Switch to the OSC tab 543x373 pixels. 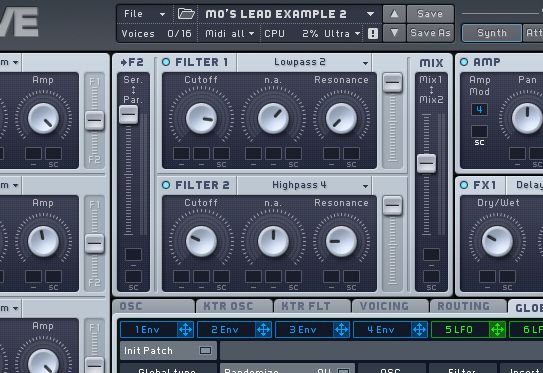tap(153, 307)
